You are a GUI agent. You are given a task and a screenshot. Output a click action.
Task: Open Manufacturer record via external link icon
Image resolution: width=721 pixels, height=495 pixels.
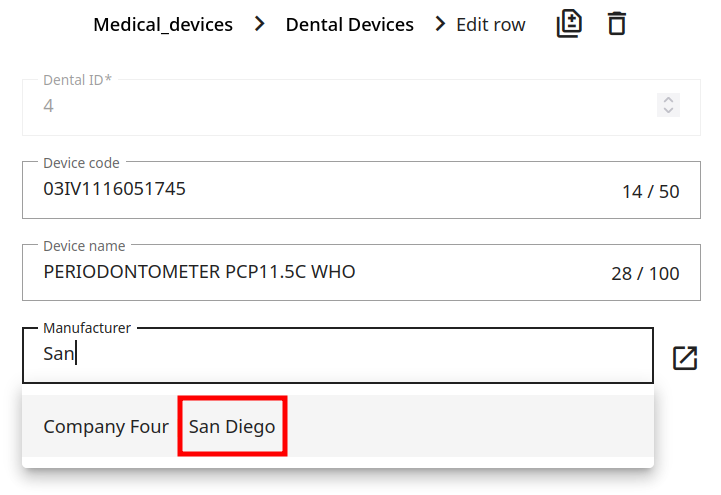point(685,358)
